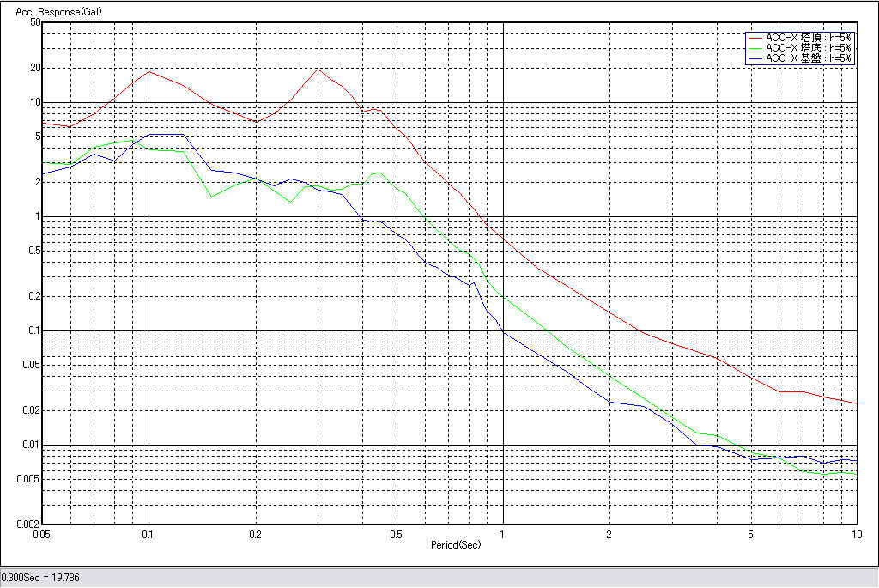
Task: Click the '0.002' label at bottom of Y axis
Action: (29, 524)
